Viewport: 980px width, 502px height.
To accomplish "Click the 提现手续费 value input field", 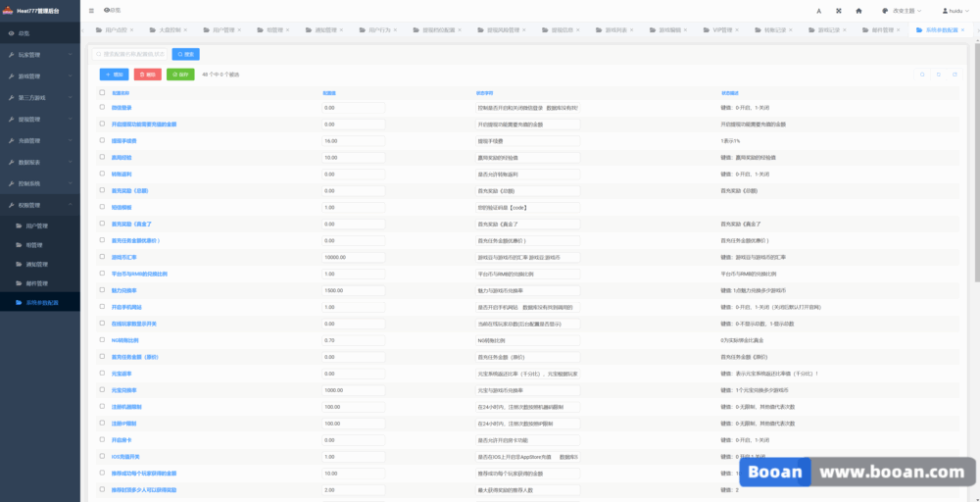I will [x=353, y=140].
